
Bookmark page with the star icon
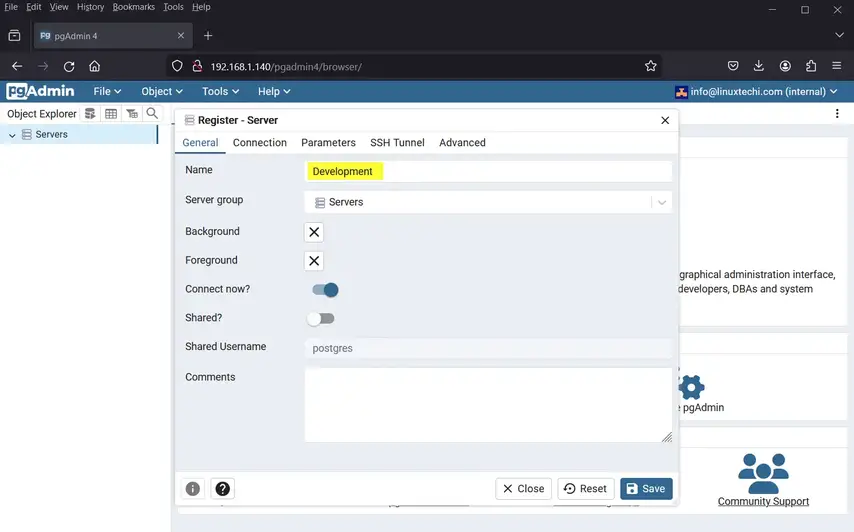pyautogui.click(x=651, y=66)
